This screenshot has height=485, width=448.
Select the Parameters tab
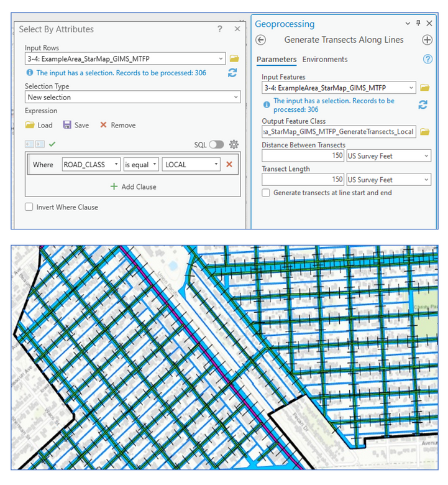coord(277,59)
